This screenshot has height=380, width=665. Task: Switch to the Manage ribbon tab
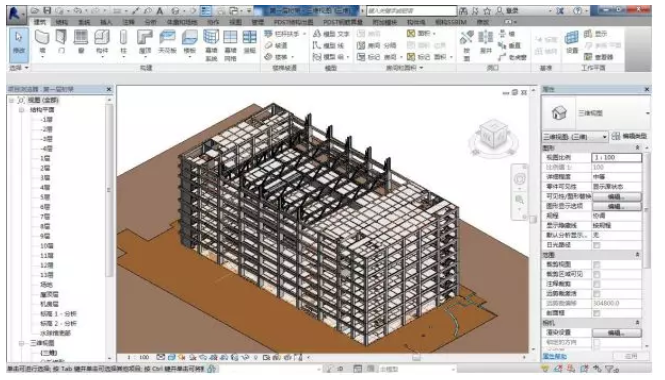(257, 22)
